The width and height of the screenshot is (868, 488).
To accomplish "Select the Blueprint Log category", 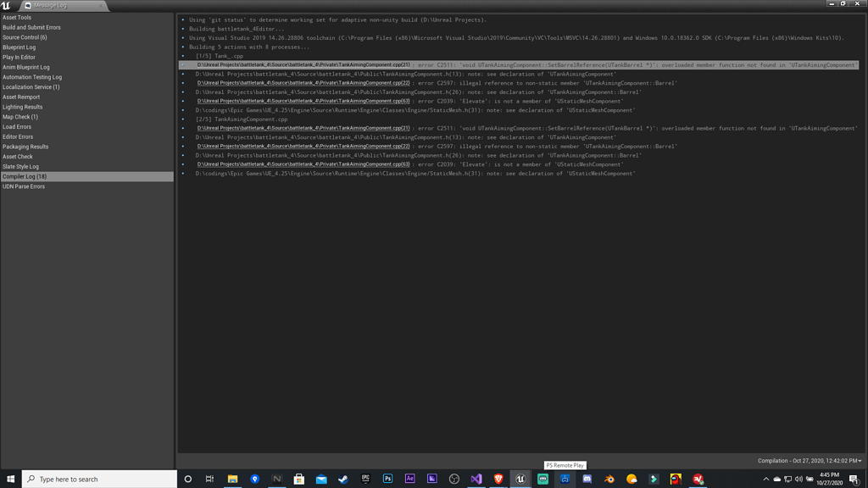I will tap(87, 47).
